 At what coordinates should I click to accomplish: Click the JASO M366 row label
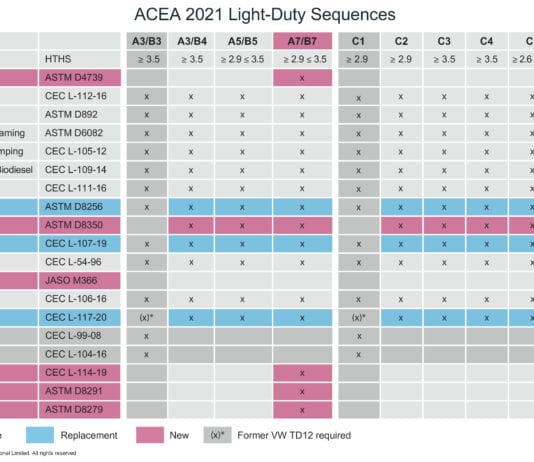[x=80, y=281]
